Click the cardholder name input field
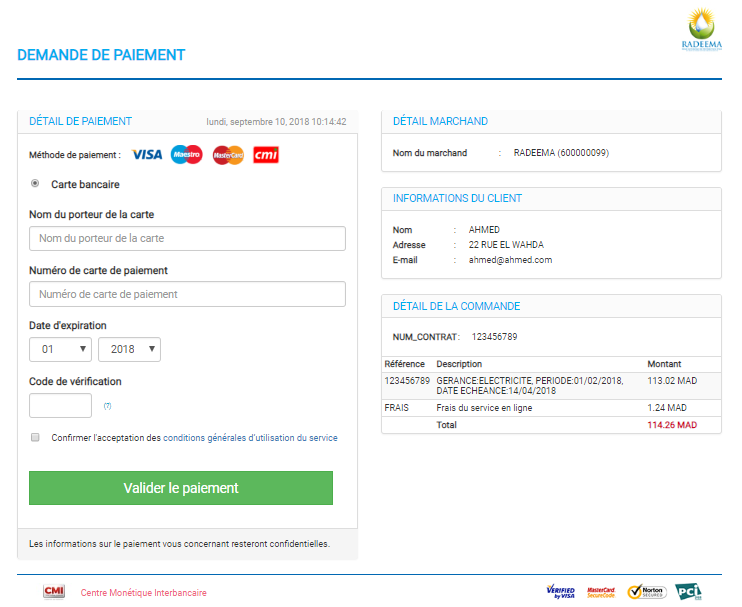This screenshot has width=742, height=607. 187,238
